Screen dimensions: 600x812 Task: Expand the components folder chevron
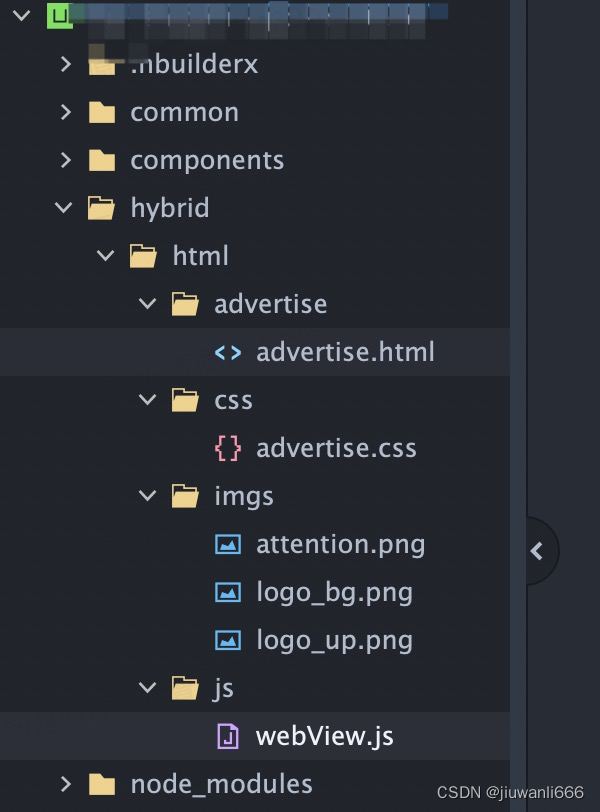coord(65,161)
